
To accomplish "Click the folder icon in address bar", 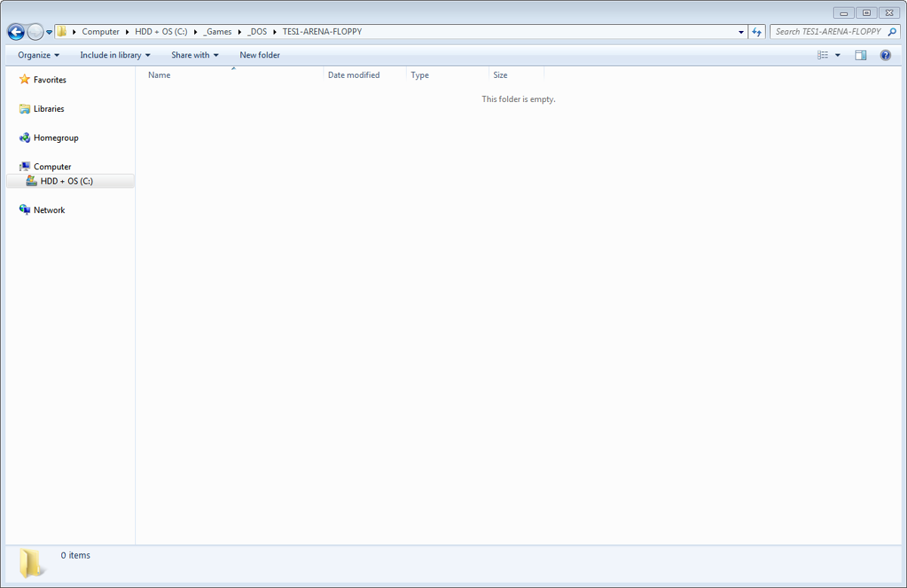I will tap(62, 32).
